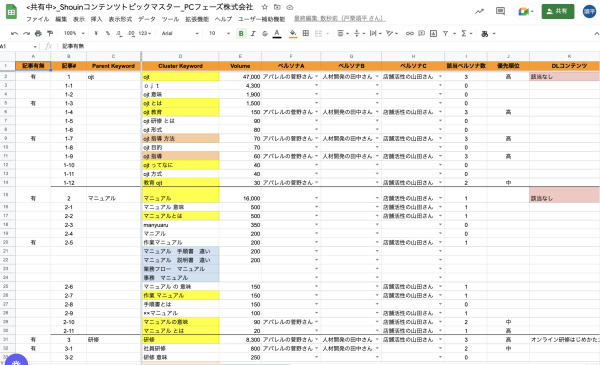
Task: Click the formula bar showing 記事有無
Action: pos(329,46)
